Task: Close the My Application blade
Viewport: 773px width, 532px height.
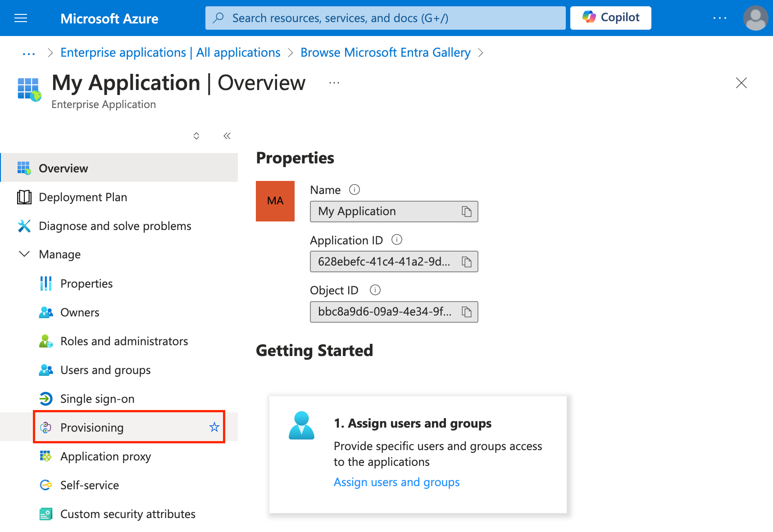Action: point(741,83)
